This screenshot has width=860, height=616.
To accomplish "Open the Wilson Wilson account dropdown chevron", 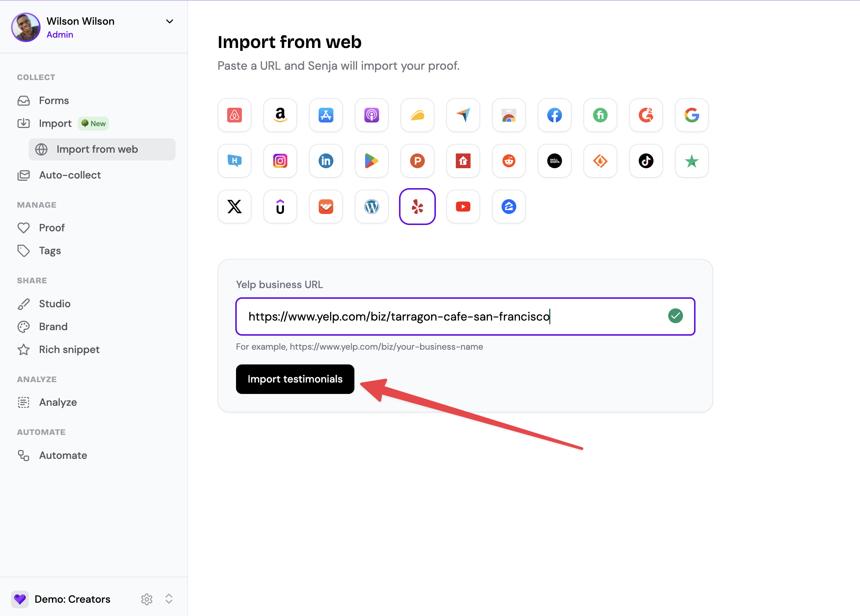I will (x=170, y=21).
